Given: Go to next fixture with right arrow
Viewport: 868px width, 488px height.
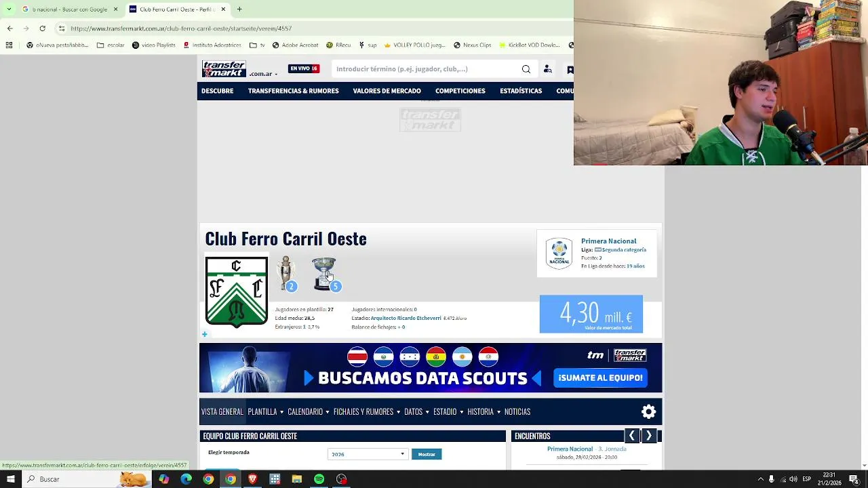Looking at the screenshot, I should (649, 436).
